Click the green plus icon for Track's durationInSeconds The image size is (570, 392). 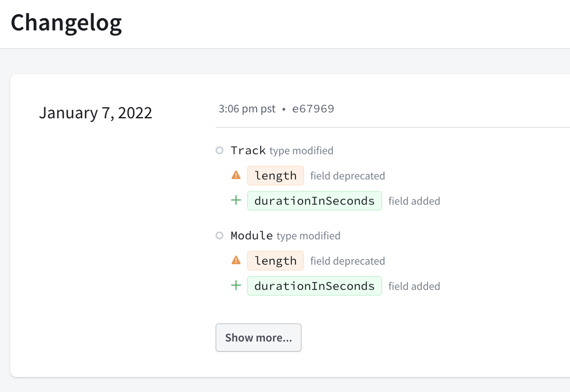pos(236,200)
